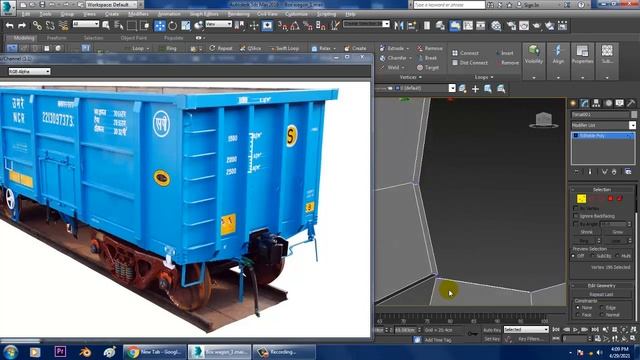This screenshot has height=360, width=640.
Task: Switch to the Freeform ribbon tab
Action: click(56, 38)
